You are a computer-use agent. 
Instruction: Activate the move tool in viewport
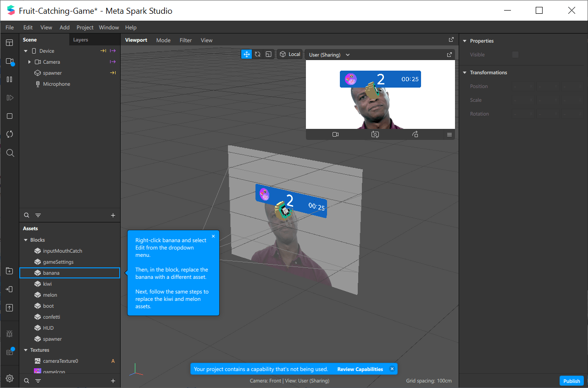(x=247, y=54)
